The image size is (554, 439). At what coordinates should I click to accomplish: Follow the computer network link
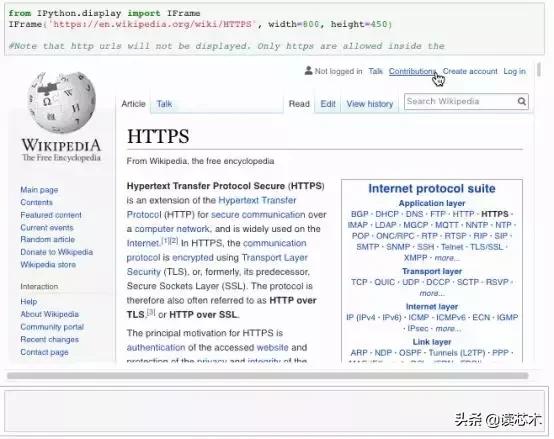click(x=172, y=229)
